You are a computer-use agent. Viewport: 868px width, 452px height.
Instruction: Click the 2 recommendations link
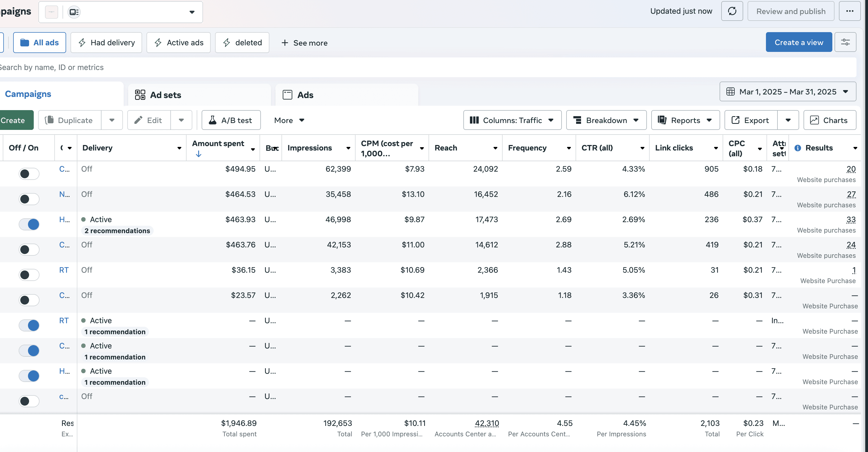(117, 231)
